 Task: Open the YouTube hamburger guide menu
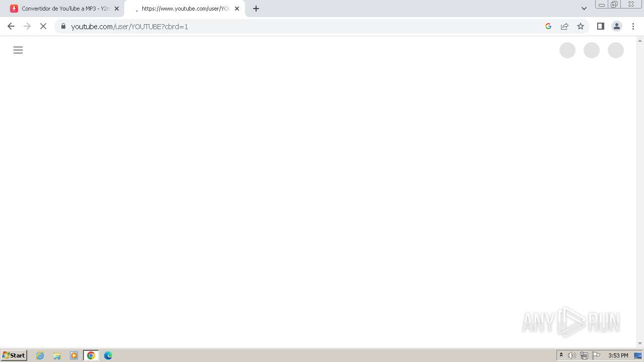tap(18, 50)
